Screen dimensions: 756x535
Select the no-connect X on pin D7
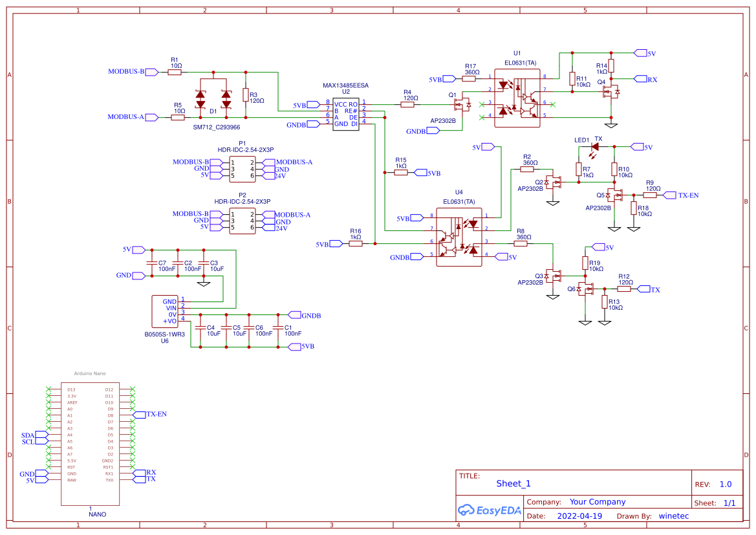132,421
